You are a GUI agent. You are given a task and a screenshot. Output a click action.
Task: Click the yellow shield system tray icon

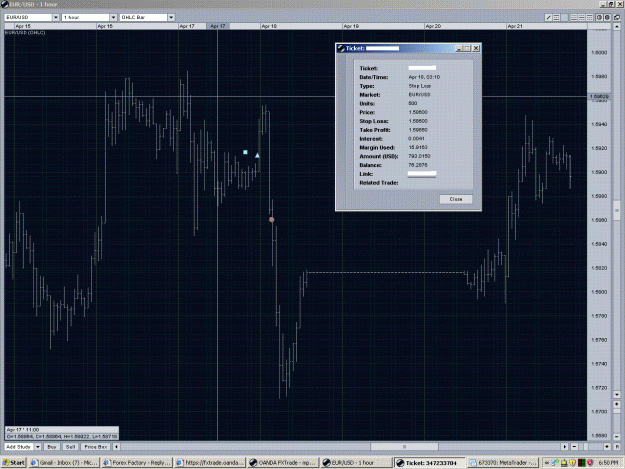pos(573,463)
